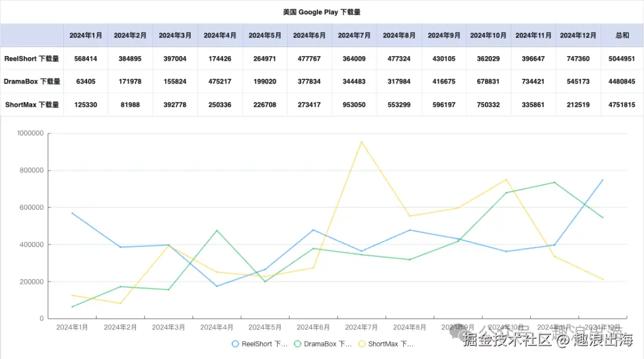644x359 pixels.
Task: Click the ShortMax peak point at July
Action: [361, 142]
